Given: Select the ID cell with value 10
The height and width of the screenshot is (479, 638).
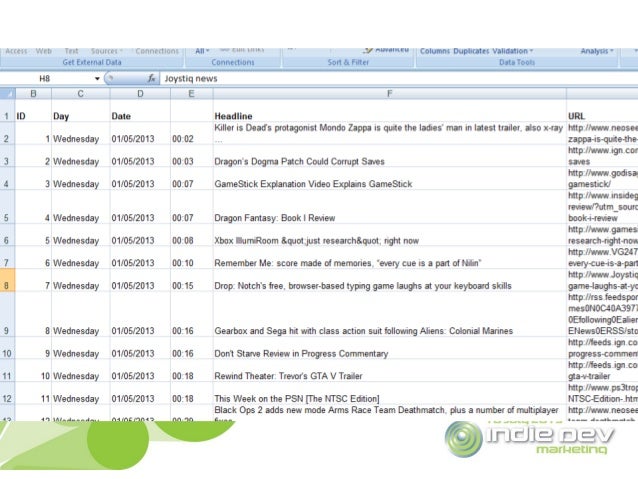Looking at the screenshot, I should point(33,370).
